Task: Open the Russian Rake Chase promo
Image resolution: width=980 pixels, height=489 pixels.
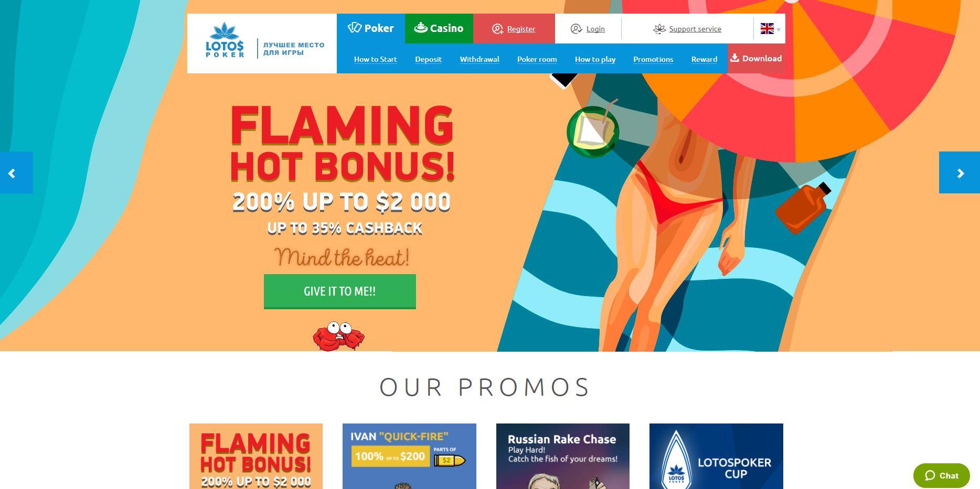Action: [x=563, y=456]
